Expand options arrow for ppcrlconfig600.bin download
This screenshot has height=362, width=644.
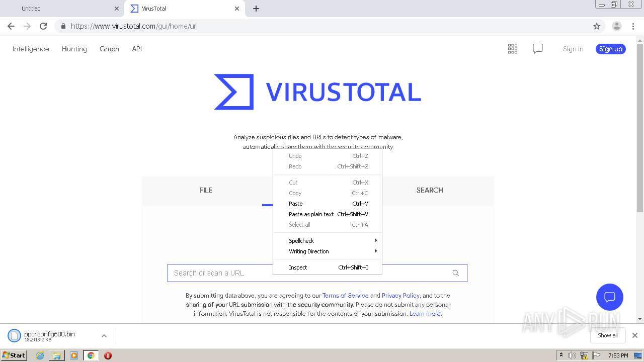click(x=104, y=336)
